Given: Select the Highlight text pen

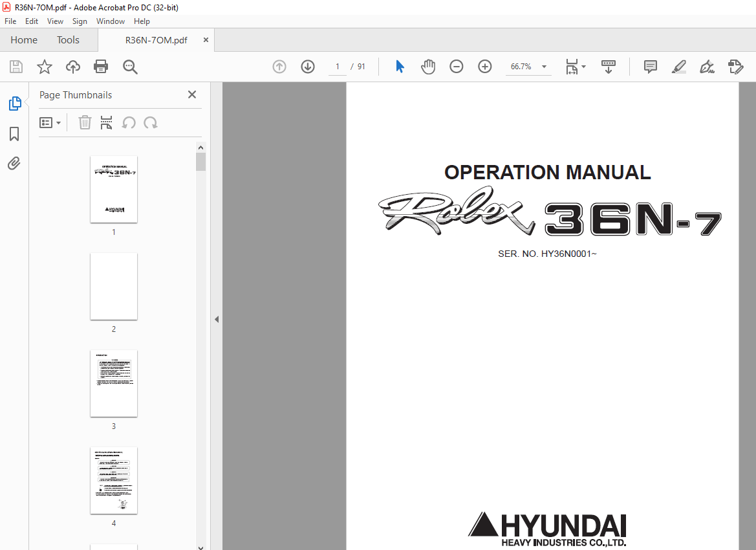Looking at the screenshot, I should (x=679, y=67).
